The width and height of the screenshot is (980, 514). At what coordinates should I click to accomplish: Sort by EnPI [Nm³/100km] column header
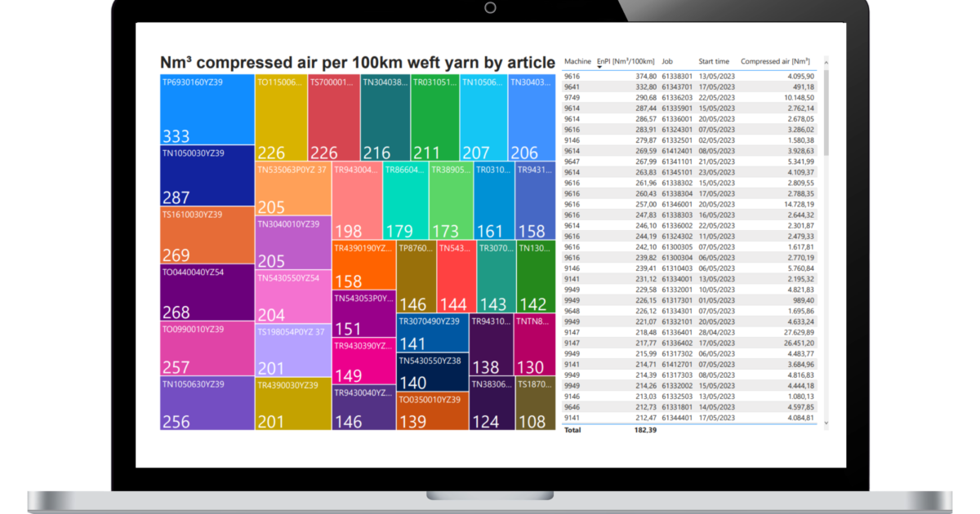[626, 61]
